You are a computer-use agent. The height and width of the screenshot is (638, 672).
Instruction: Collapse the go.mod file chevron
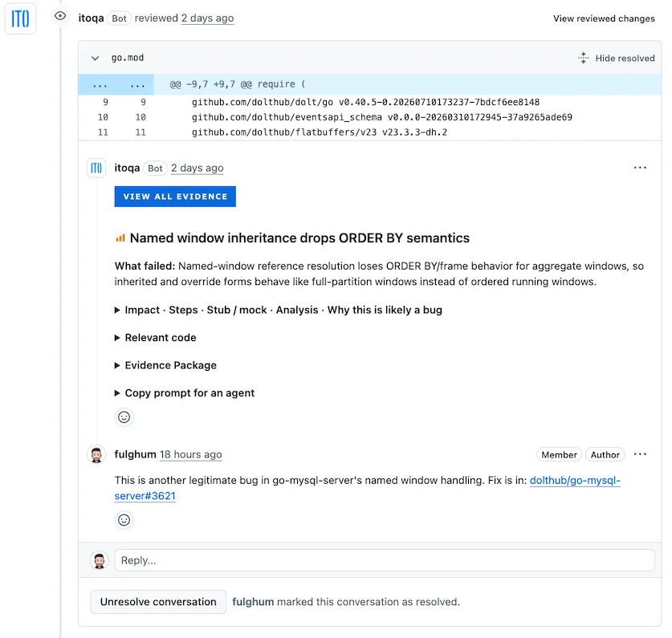pyautogui.click(x=96, y=59)
